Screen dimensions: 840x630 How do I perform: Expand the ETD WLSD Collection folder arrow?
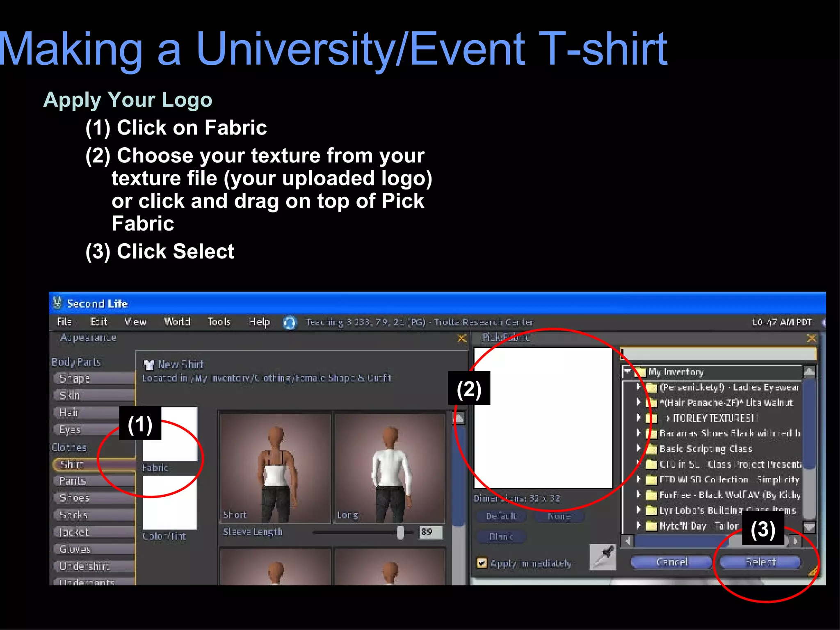point(639,479)
